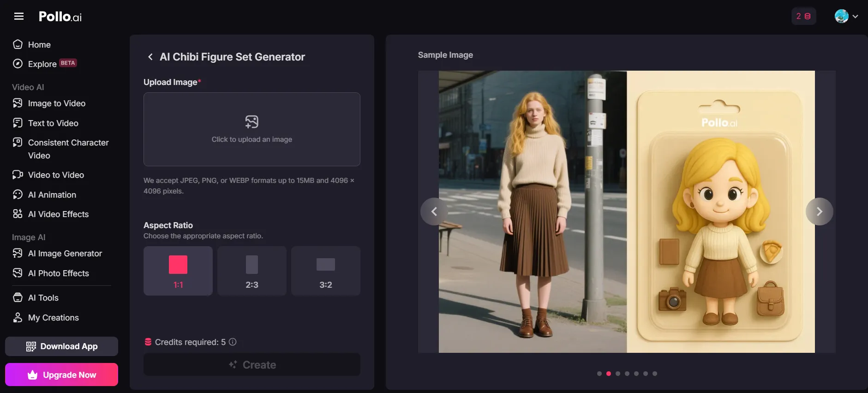
Task: Open AI Image Generator menu item
Action: click(x=65, y=254)
